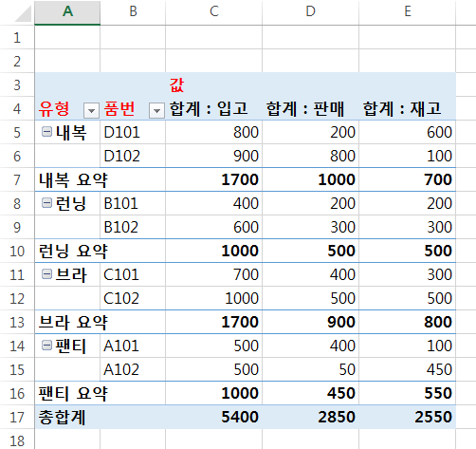Image resolution: width=476 pixels, height=449 pixels.
Task: Open the 품번 filter dropdown
Action: click(x=156, y=110)
